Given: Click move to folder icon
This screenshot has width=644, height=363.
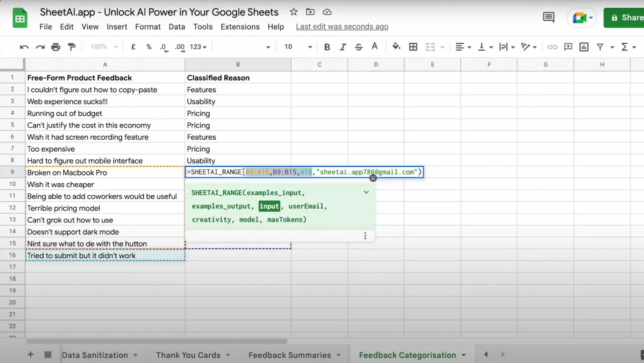Looking at the screenshot, I should [310, 12].
